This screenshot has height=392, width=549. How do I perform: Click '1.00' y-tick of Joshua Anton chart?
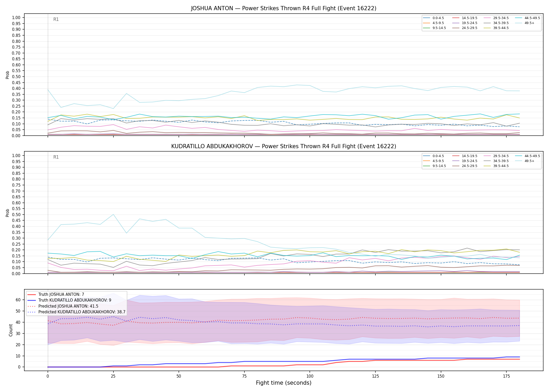[x=16, y=18]
